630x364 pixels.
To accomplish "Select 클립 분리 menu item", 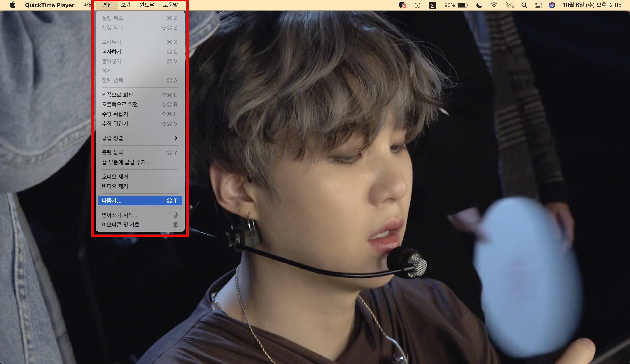I will [140, 153].
